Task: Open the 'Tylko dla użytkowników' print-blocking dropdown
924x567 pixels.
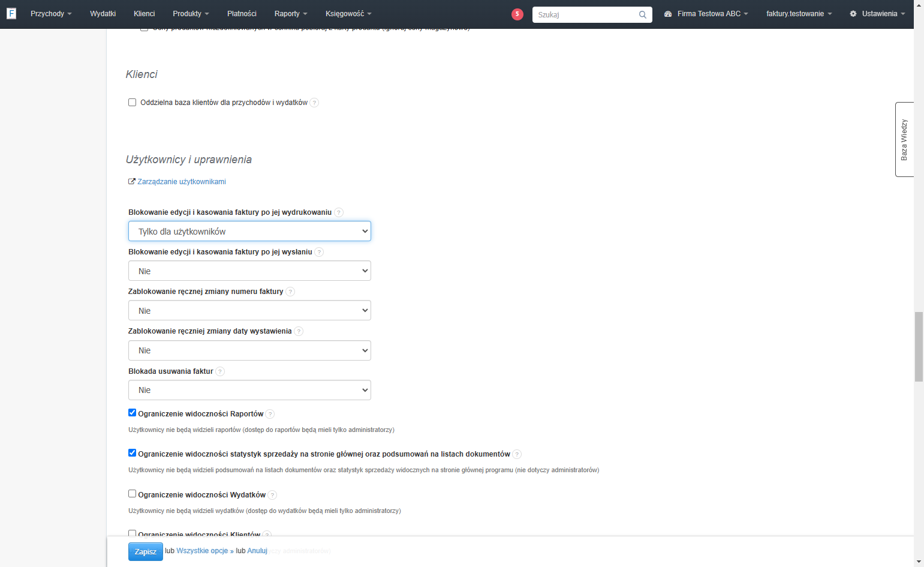Action: pyautogui.click(x=249, y=231)
